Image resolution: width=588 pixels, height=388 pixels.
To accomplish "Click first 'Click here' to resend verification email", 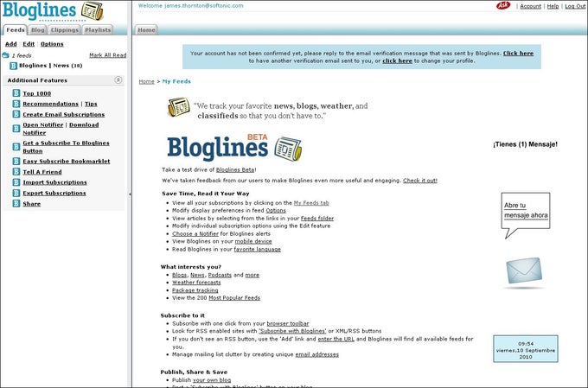I will (x=518, y=54).
